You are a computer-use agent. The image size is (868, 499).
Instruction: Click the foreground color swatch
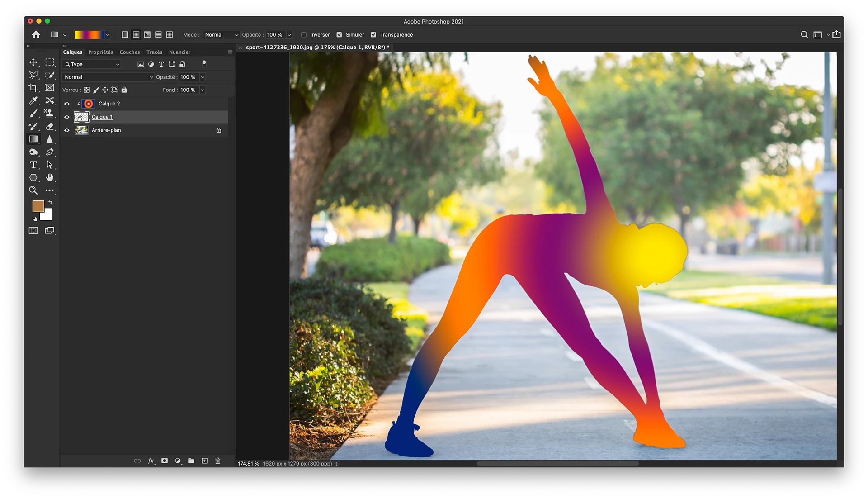(x=38, y=206)
